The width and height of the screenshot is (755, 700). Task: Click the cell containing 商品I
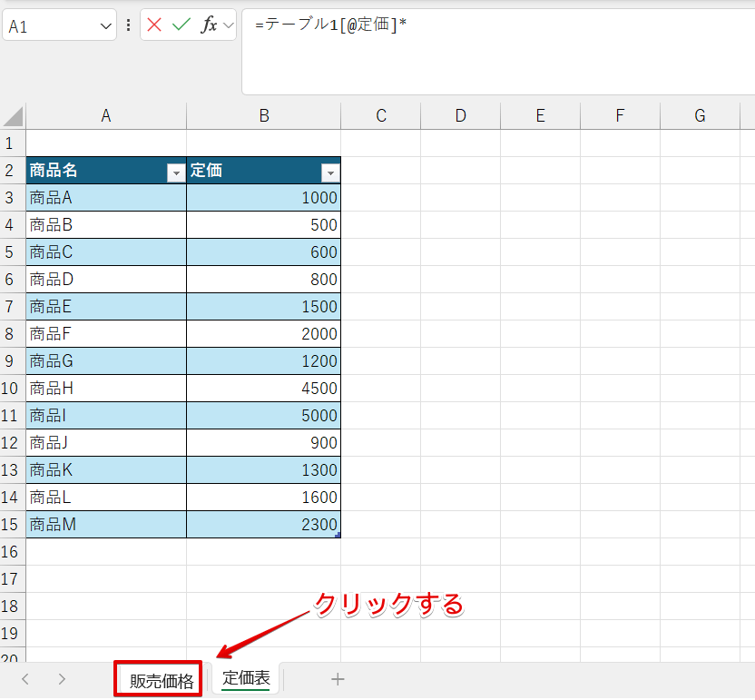click(x=106, y=416)
